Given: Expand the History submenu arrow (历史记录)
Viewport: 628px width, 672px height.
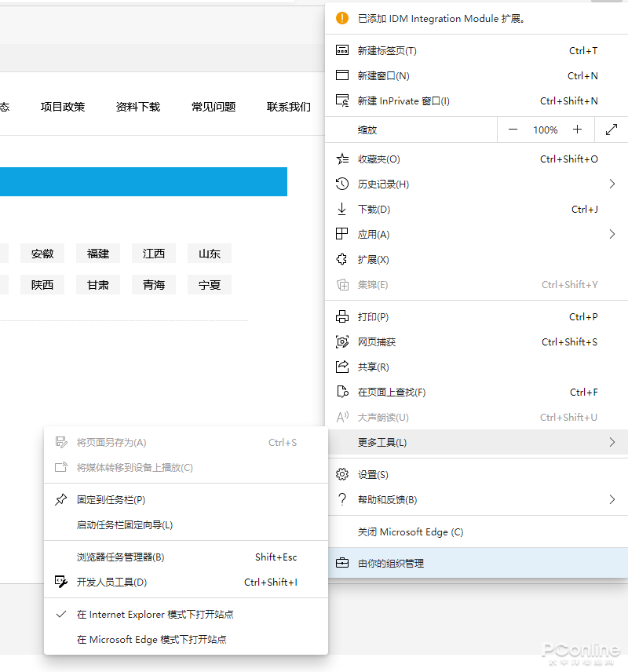Looking at the screenshot, I should [612, 184].
